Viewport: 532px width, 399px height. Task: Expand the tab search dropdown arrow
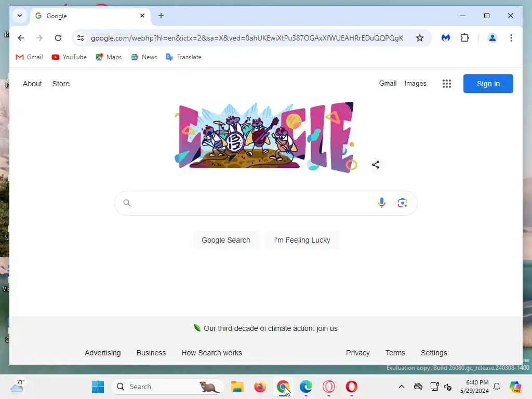pyautogui.click(x=20, y=16)
